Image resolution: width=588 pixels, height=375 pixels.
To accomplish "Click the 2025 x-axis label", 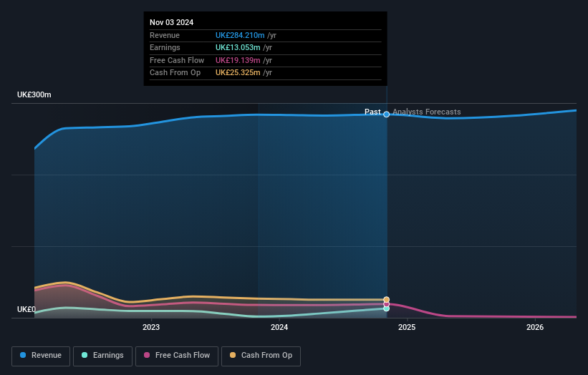I will (407, 327).
